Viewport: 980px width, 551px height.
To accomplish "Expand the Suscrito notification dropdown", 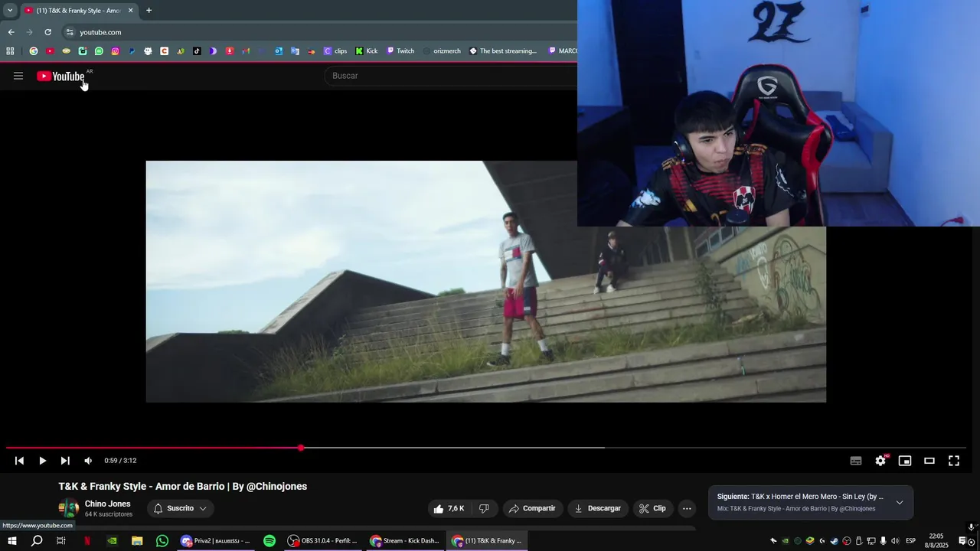I will pos(180,508).
